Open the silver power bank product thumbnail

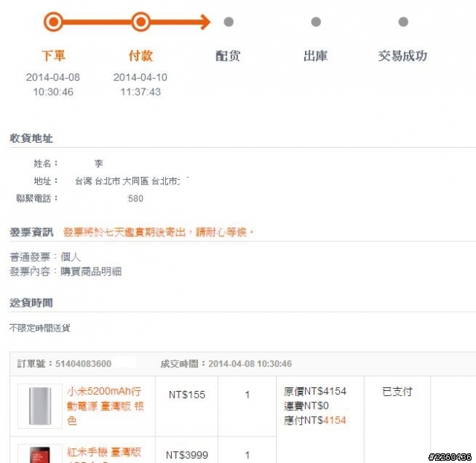point(39,406)
